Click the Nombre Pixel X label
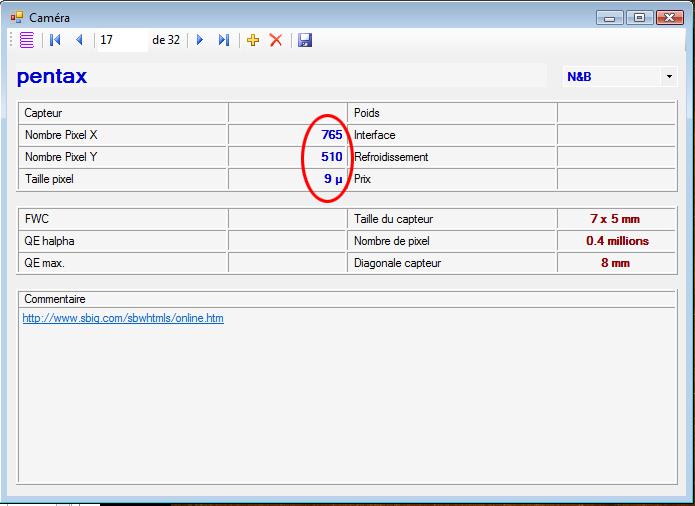 point(61,135)
